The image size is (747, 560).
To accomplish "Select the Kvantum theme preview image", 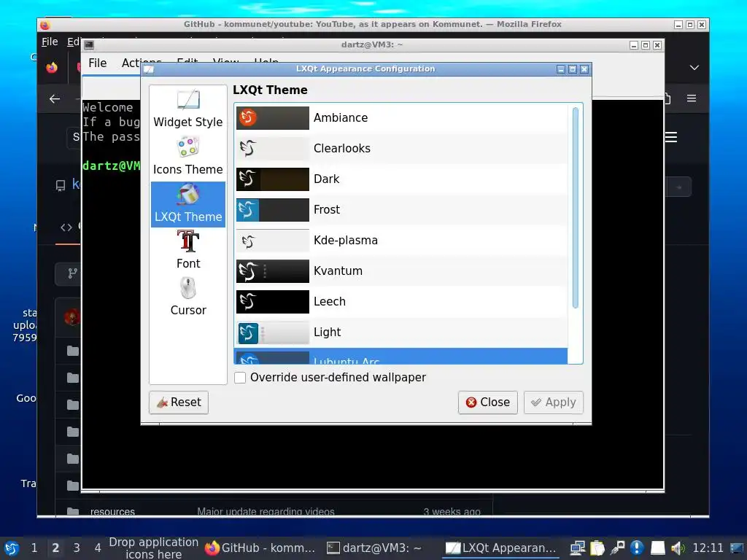I will click(273, 271).
